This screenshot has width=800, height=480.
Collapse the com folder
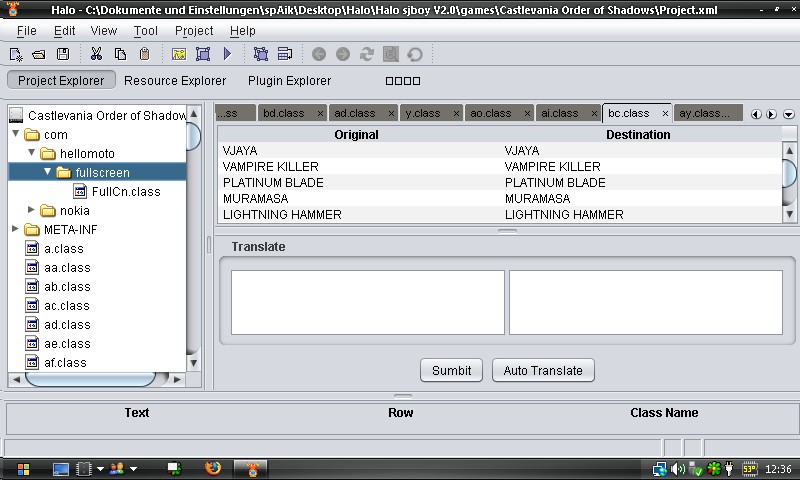pos(16,134)
